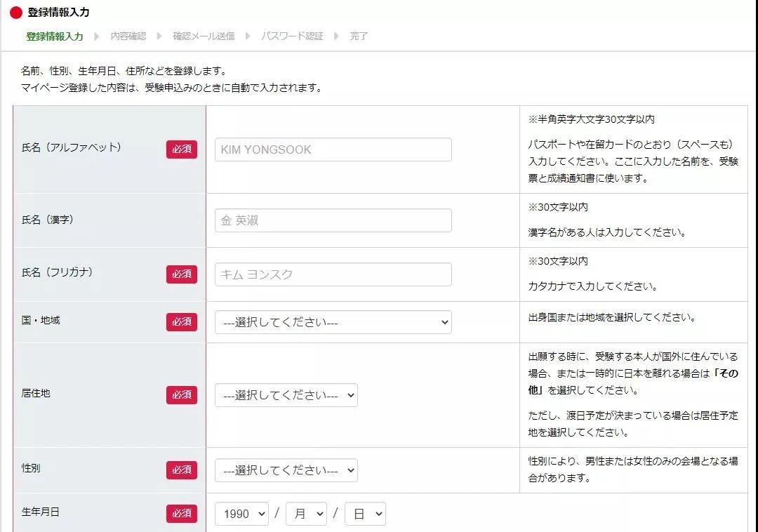The width and height of the screenshot is (758, 532).
Task: Click the 居住地 label
Action: point(36,393)
